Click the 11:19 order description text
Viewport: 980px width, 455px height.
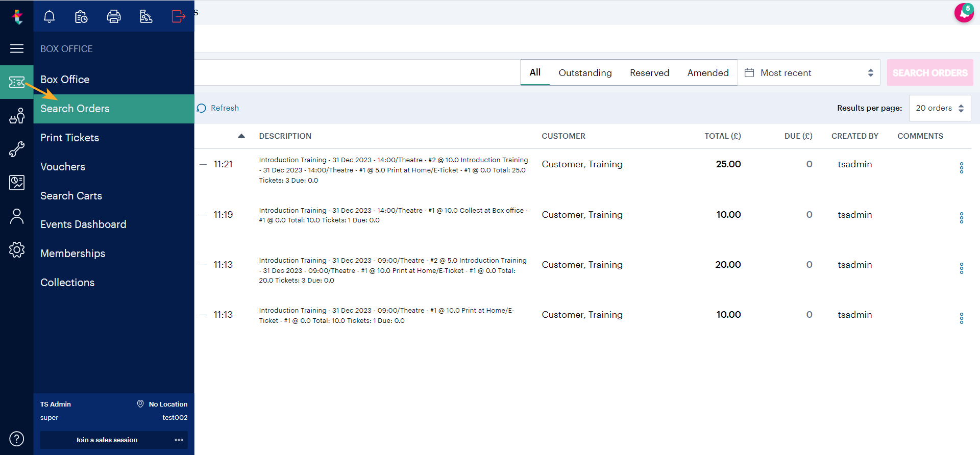pyautogui.click(x=393, y=215)
